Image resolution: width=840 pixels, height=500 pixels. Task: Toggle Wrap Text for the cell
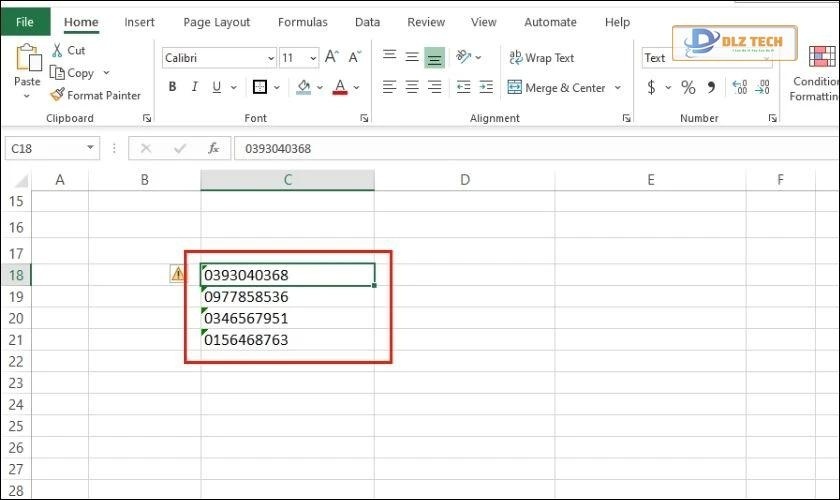point(541,58)
